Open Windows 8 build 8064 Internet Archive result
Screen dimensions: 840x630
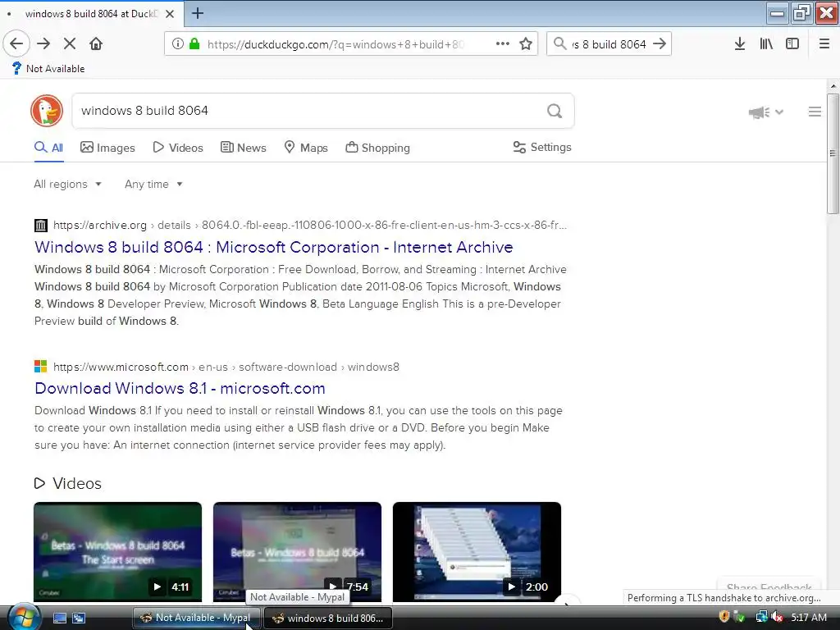click(x=274, y=247)
